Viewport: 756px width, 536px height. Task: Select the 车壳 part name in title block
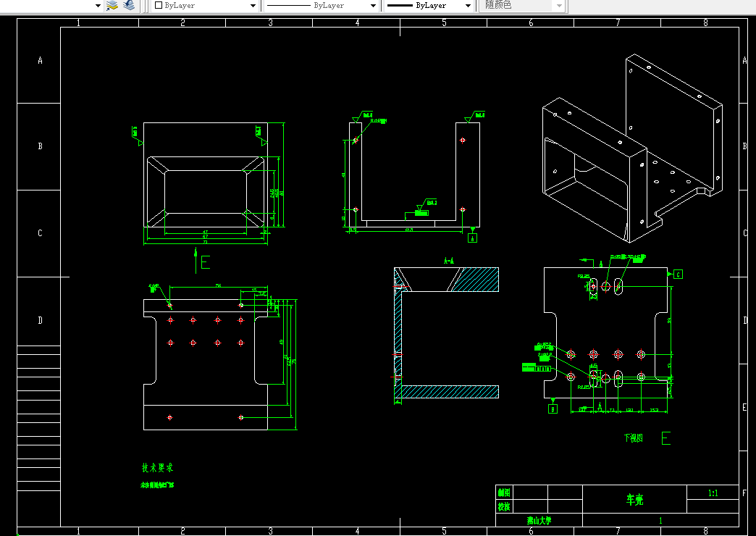(x=634, y=499)
